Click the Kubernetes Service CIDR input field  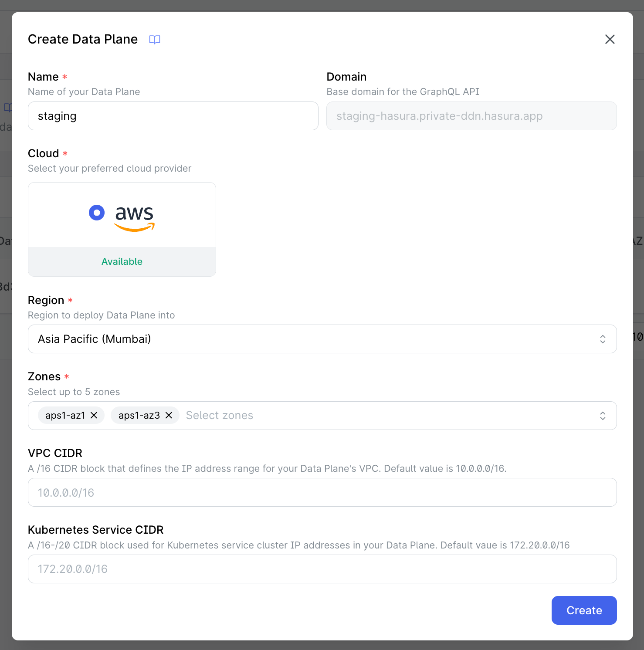coord(322,569)
